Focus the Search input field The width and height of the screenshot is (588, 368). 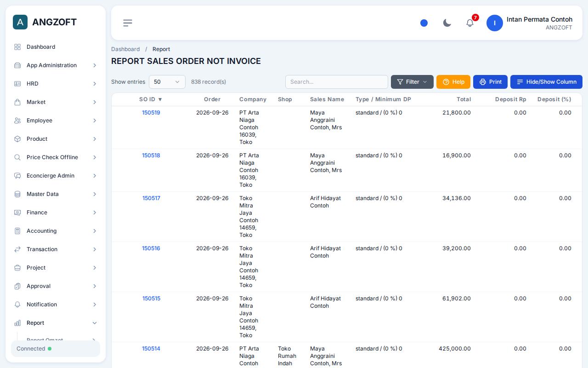point(337,82)
